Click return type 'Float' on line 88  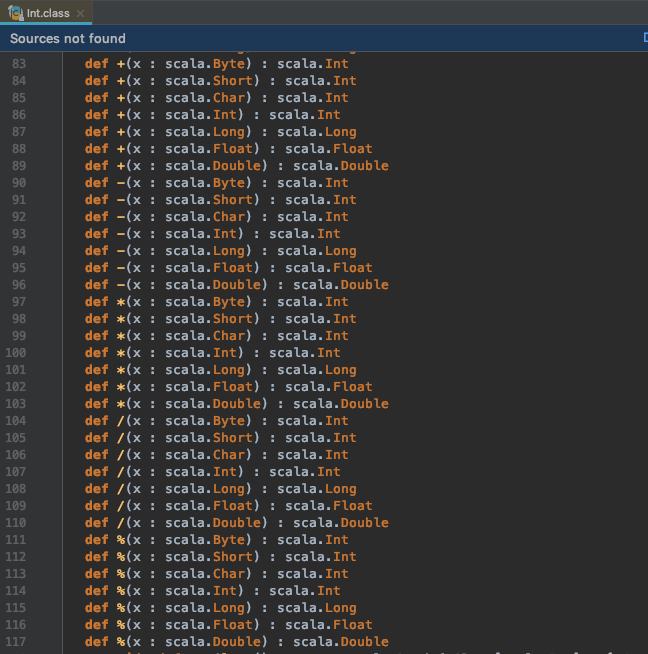[x=353, y=149]
